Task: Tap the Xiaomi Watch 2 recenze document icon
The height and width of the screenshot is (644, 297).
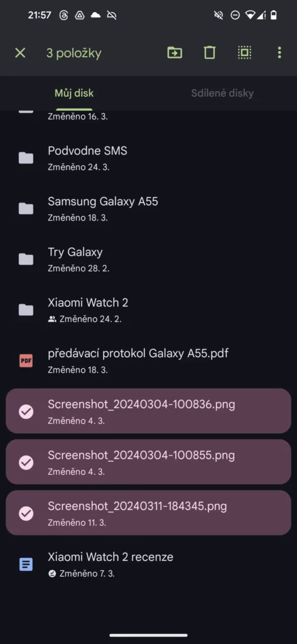Action: (x=26, y=564)
